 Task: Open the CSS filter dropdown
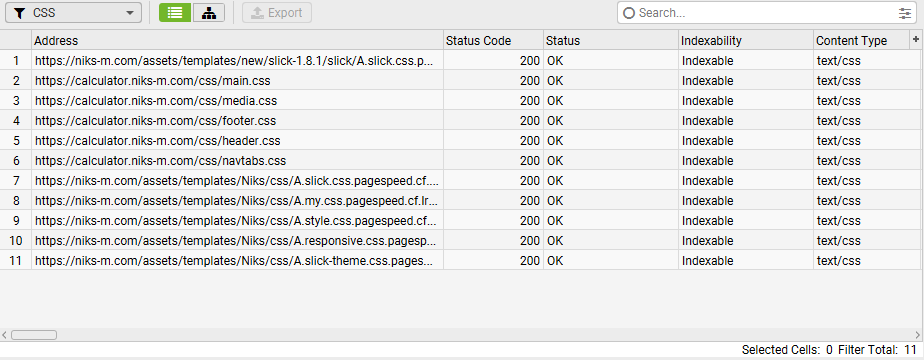(x=74, y=13)
